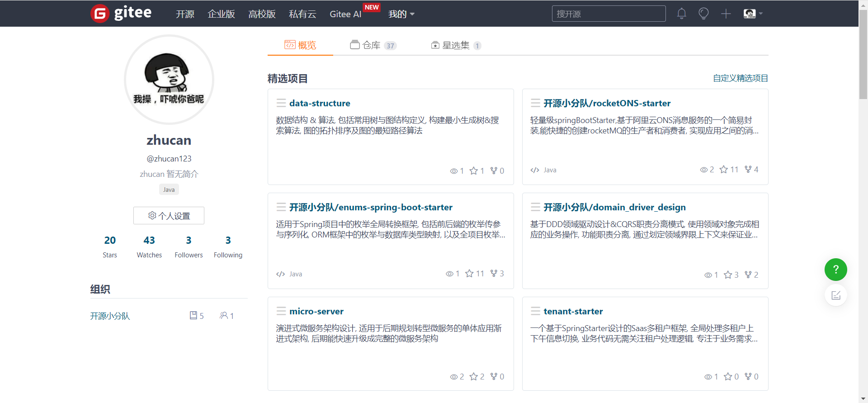
Task: Click the 个人设置 button
Action: point(169,216)
